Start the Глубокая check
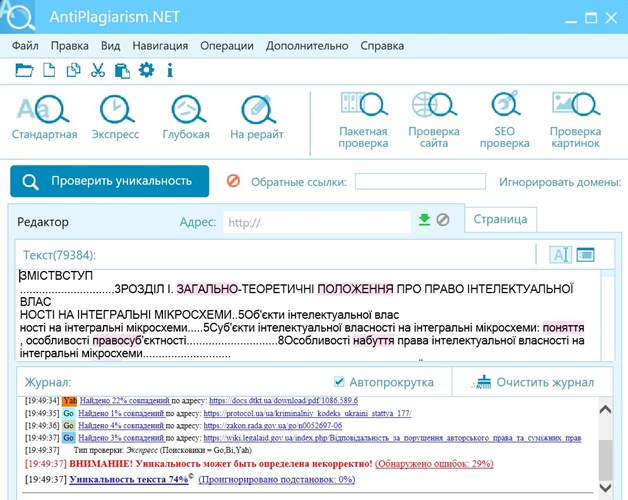The height and width of the screenshot is (500, 628). tap(186, 117)
